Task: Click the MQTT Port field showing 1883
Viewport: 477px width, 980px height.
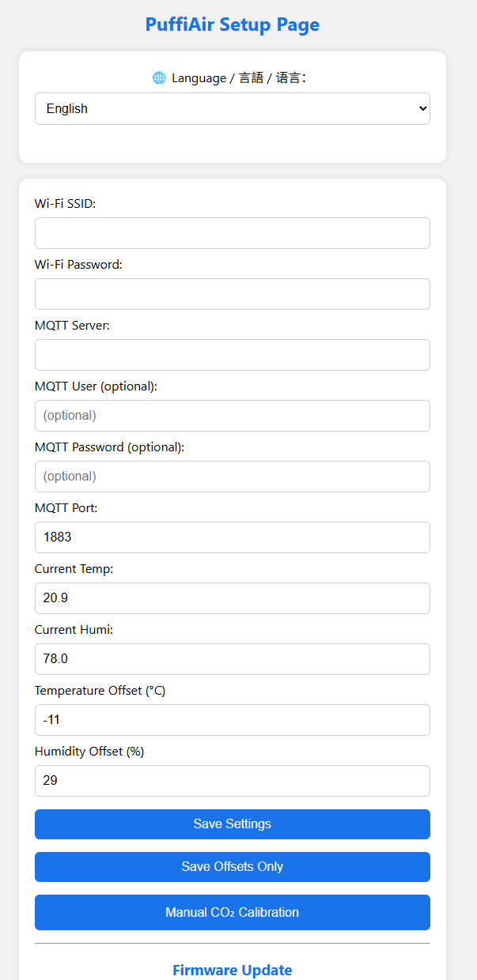Action: (233, 537)
